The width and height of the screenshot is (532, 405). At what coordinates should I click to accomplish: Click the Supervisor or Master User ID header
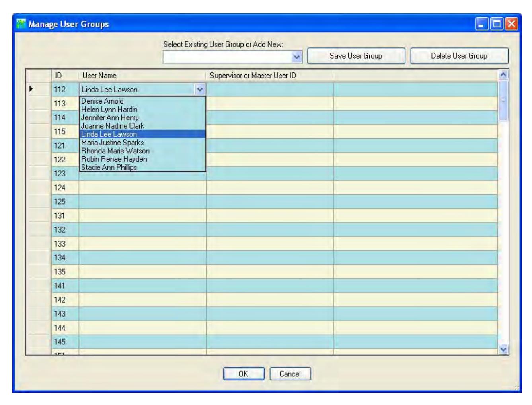[x=270, y=76]
